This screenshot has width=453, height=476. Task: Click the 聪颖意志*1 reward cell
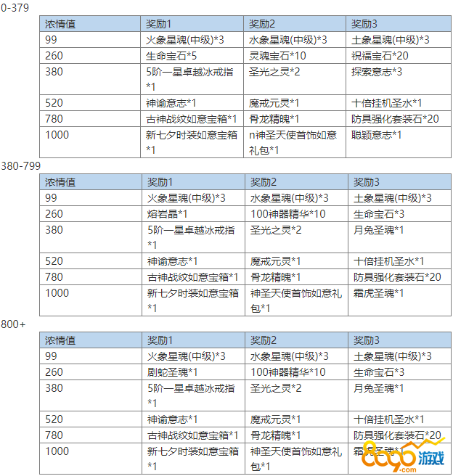377,135
